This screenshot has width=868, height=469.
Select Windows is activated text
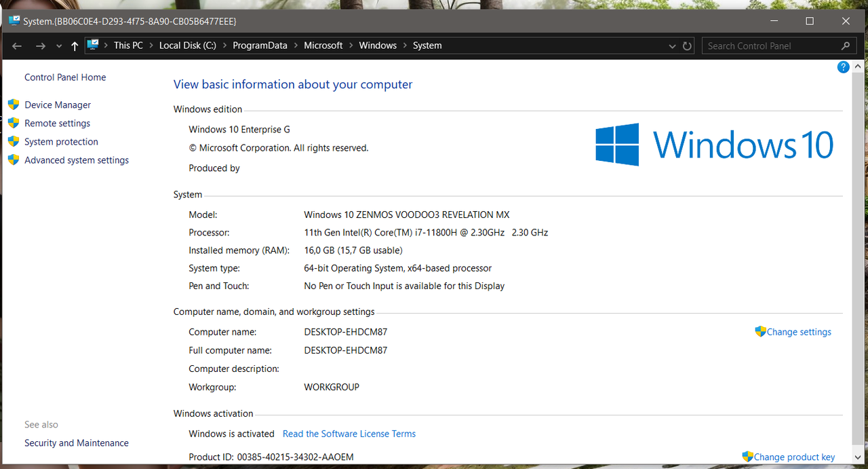pos(231,434)
